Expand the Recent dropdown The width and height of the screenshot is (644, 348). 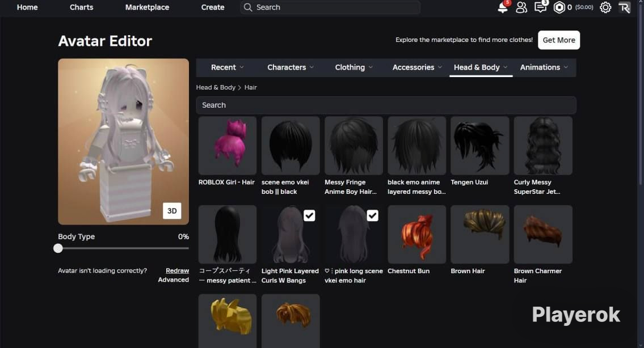227,67
